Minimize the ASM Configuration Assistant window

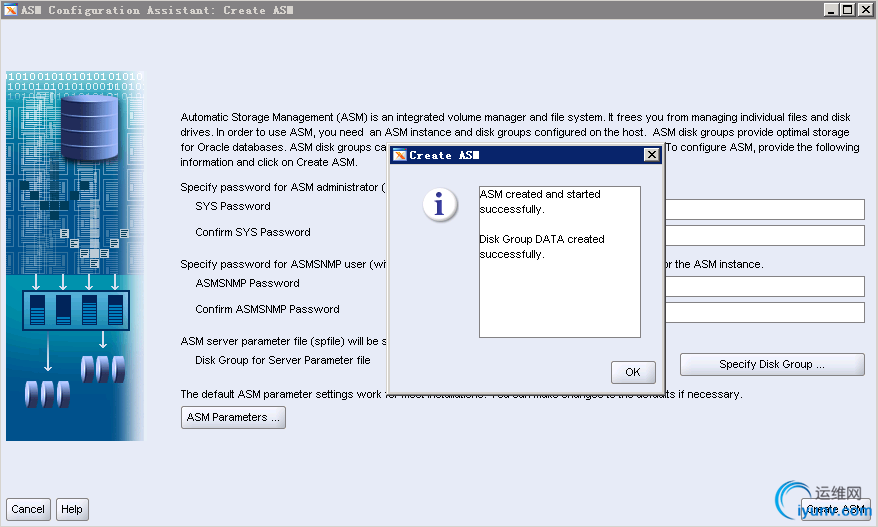click(x=831, y=10)
